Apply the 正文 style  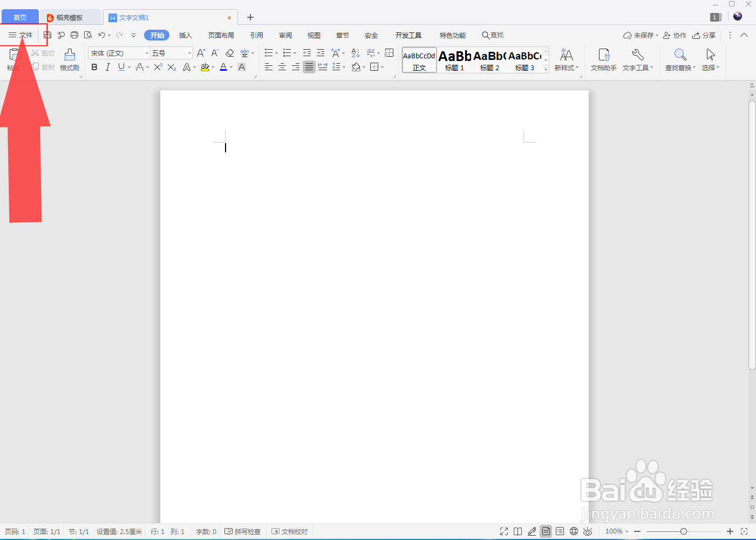(x=419, y=60)
